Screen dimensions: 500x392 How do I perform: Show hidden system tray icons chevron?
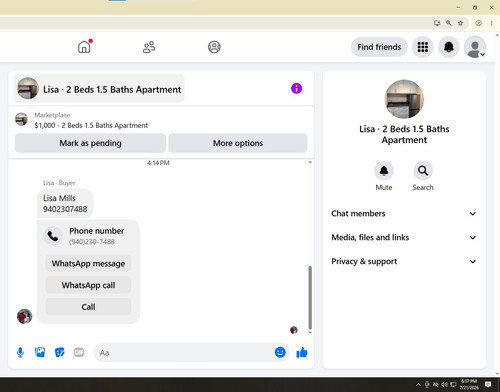tap(419, 385)
